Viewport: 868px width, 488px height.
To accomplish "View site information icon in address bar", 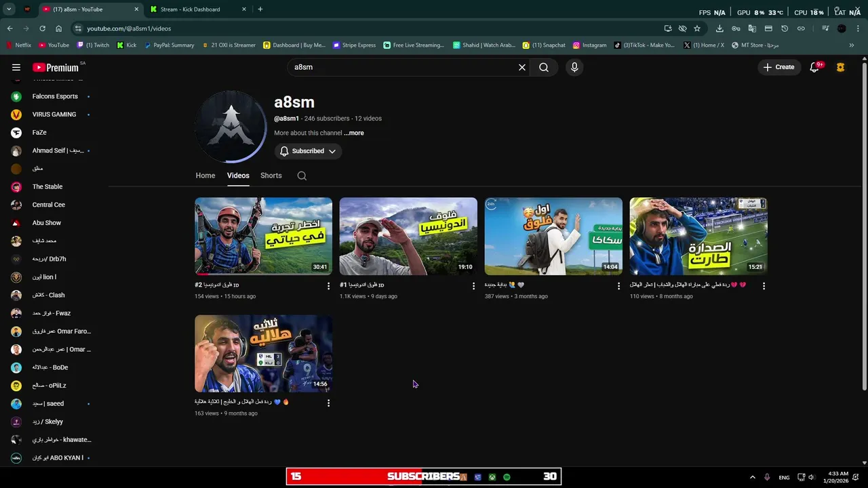I will pos(78,28).
